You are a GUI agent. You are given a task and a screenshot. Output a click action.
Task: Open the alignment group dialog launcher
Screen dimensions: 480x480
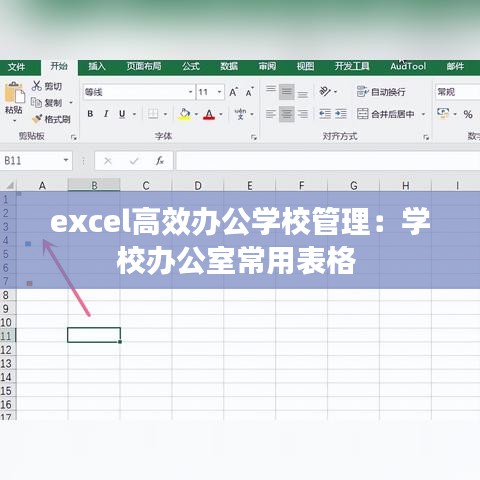(x=426, y=137)
